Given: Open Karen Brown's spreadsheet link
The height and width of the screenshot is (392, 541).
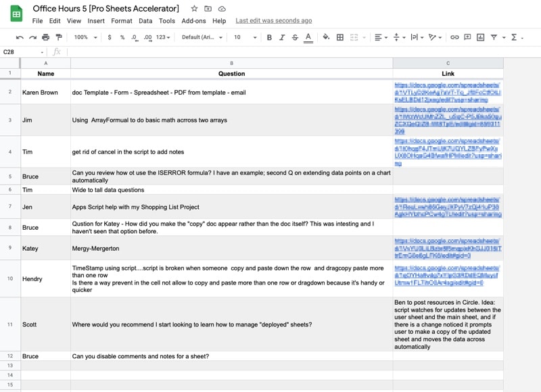Looking at the screenshot, I should (448, 93).
